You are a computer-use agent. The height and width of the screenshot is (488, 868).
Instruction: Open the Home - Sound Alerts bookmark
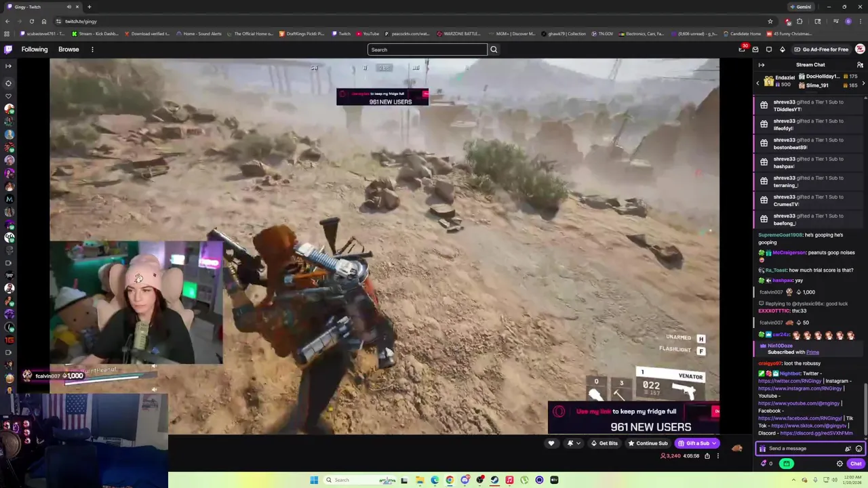click(199, 34)
